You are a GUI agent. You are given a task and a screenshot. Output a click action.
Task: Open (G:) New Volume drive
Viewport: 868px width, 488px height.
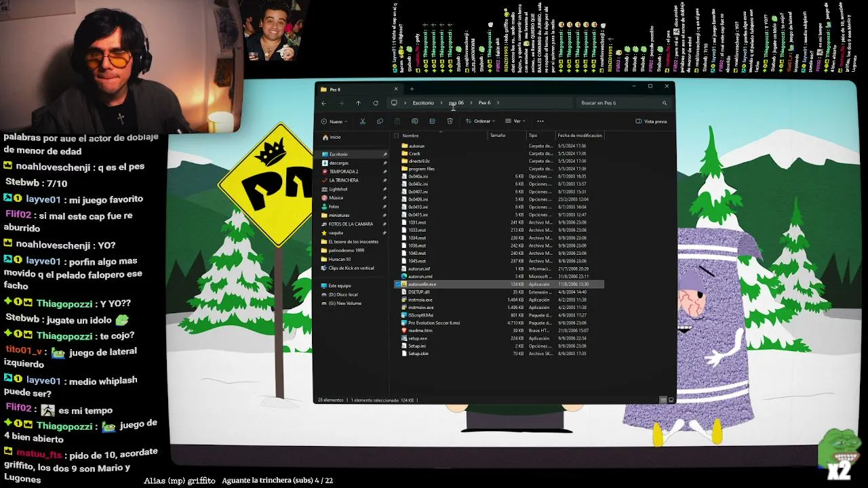click(x=344, y=303)
